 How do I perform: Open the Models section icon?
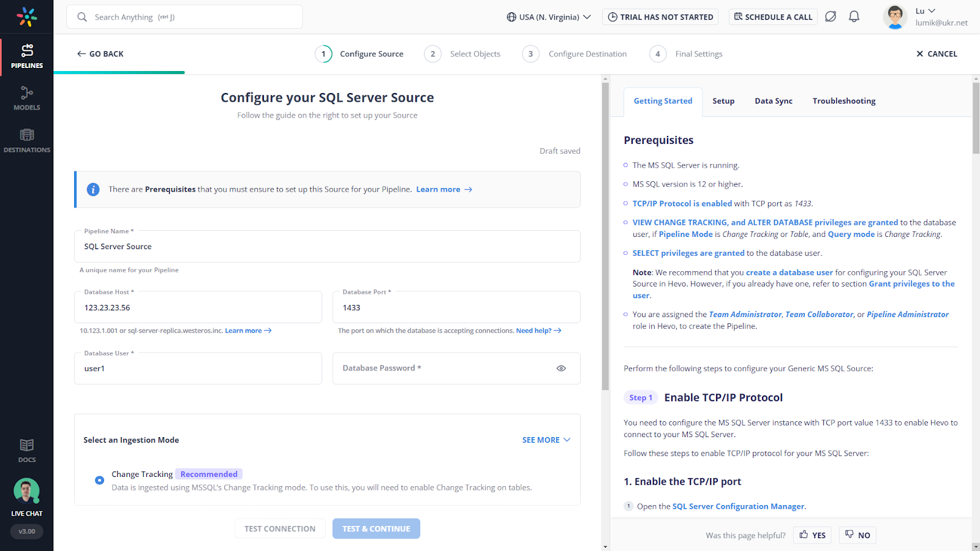pyautogui.click(x=27, y=98)
